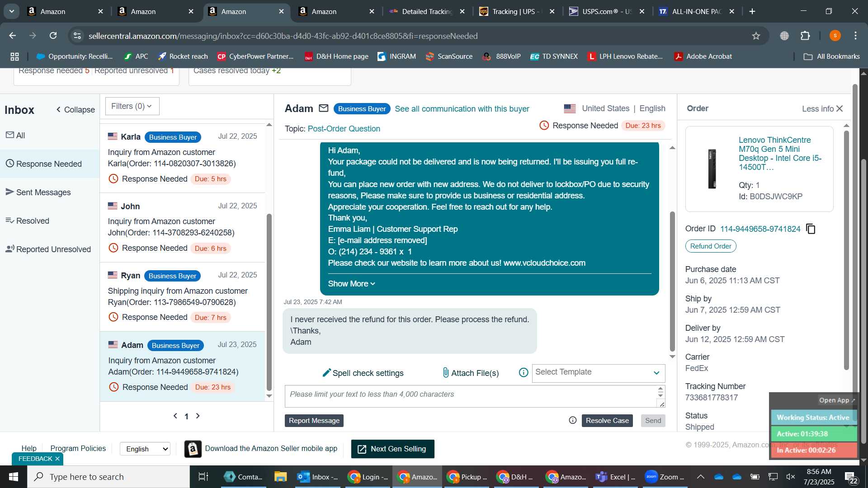This screenshot has width=868, height=488.
Task: Open the Lenovo ThinkCentre M70q product link
Action: [x=780, y=154]
